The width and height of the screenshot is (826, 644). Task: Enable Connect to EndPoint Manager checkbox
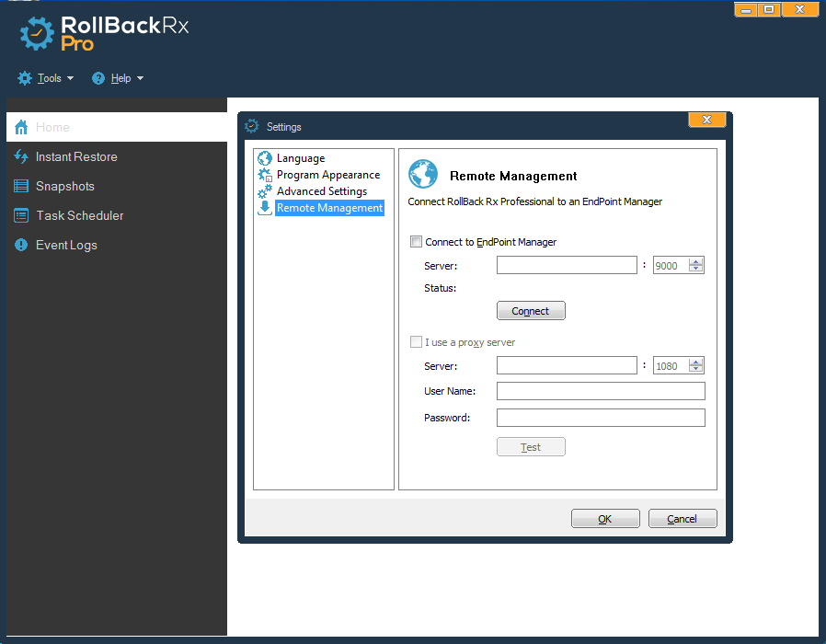point(416,242)
